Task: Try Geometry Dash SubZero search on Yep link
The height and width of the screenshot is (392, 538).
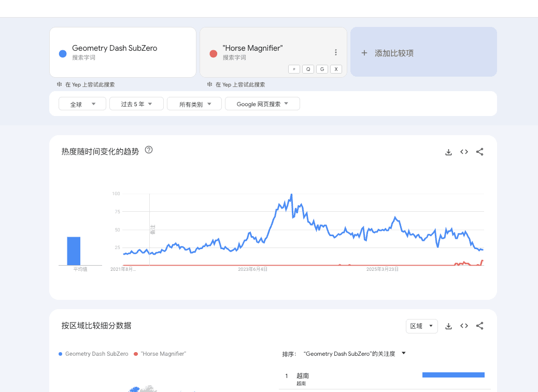Action: click(x=90, y=84)
